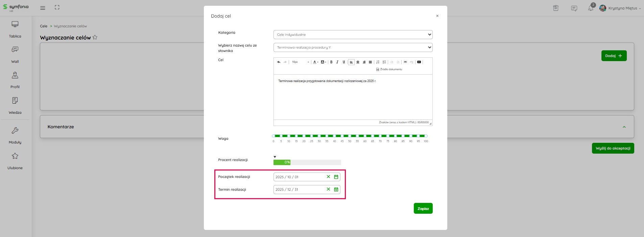Apply center alignment to the text
Image resolution: width=644 pixels, height=237 pixels.
click(x=358, y=62)
